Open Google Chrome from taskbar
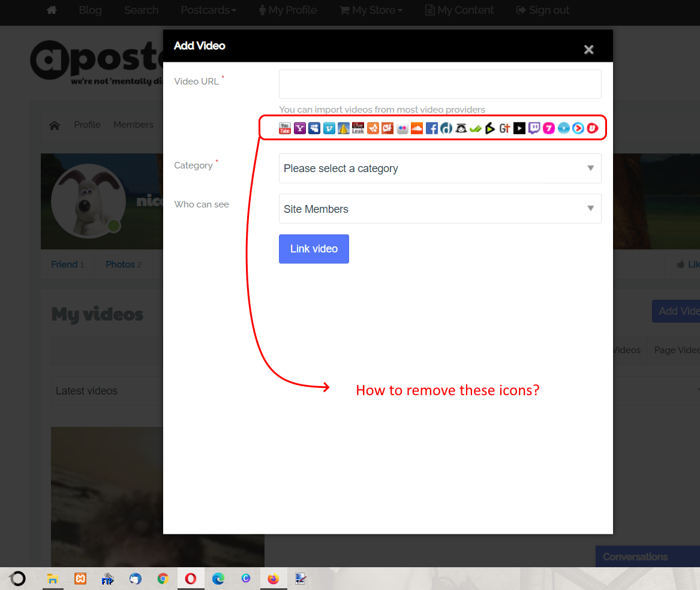Viewport: 700px width, 590px height. pos(163,579)
